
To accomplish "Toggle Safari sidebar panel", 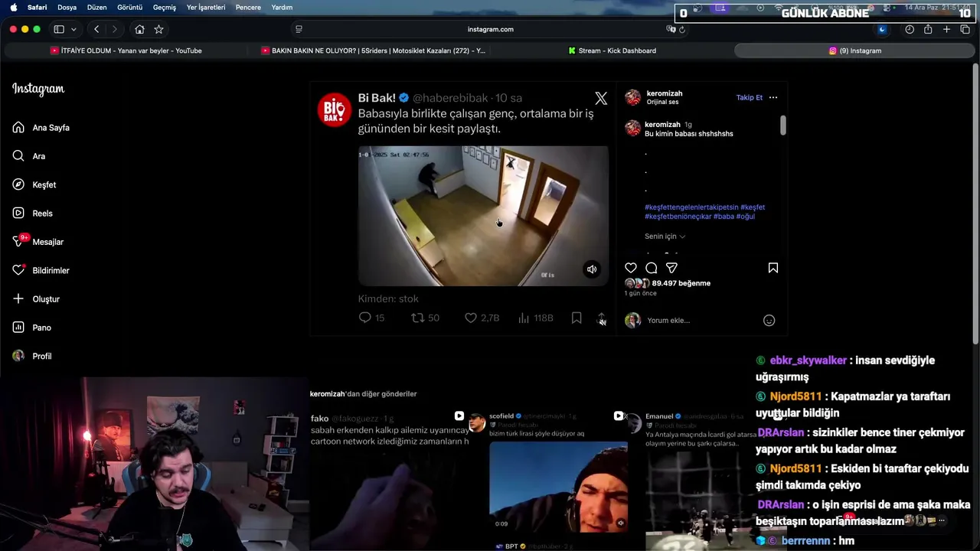I will [x=59, y=29].
